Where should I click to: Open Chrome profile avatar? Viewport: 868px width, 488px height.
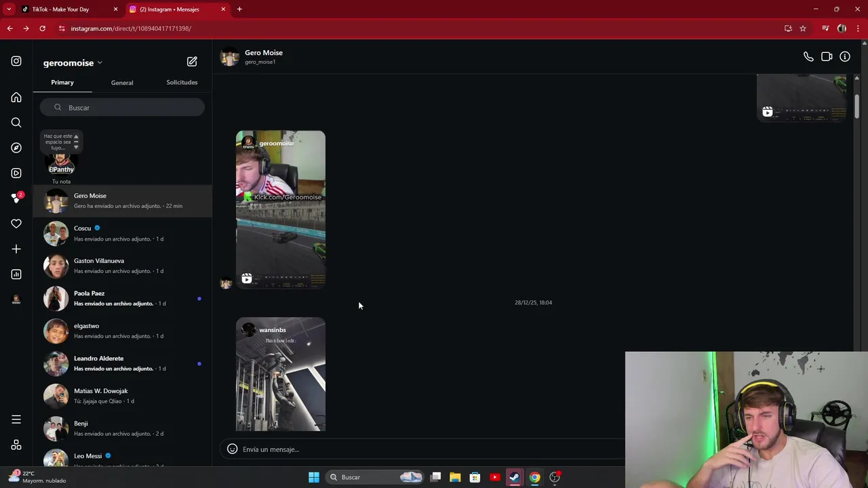842,28
